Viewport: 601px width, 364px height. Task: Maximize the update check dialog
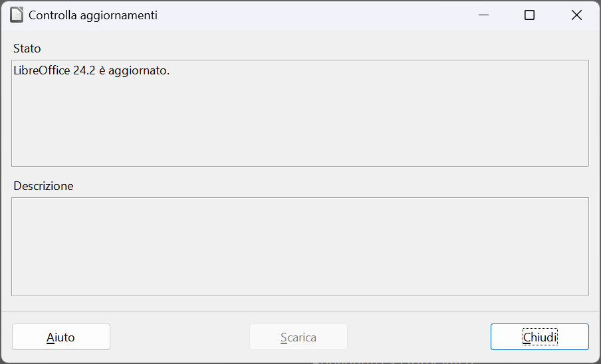(529, 15)
